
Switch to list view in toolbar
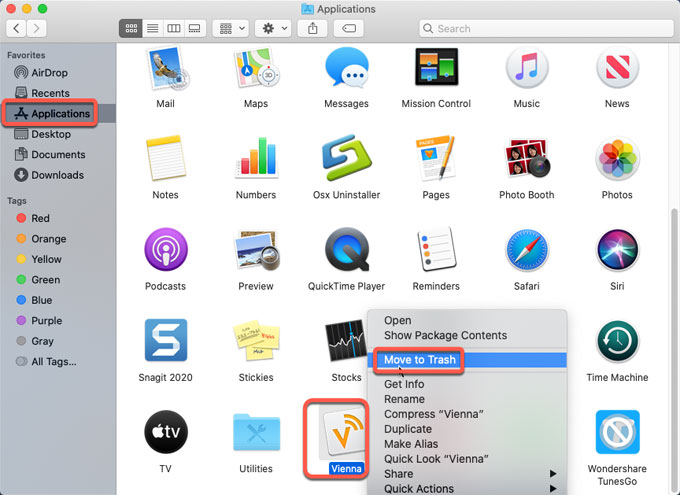[152, 29]
